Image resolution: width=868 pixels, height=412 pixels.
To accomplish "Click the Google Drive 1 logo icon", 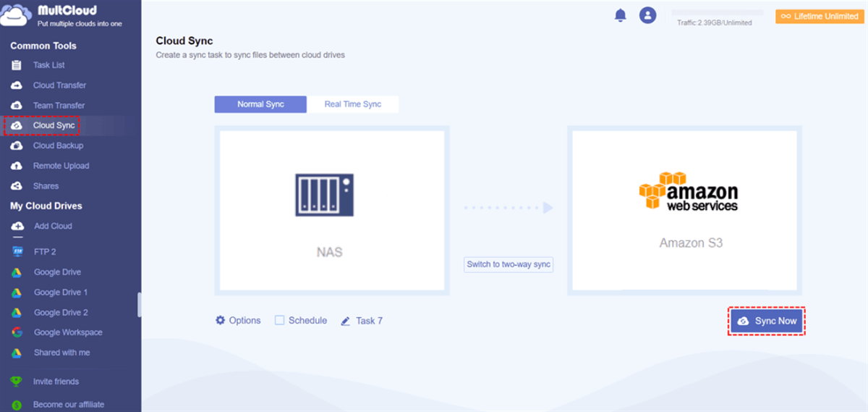I will pyautogui.click(x=17, y=293).
